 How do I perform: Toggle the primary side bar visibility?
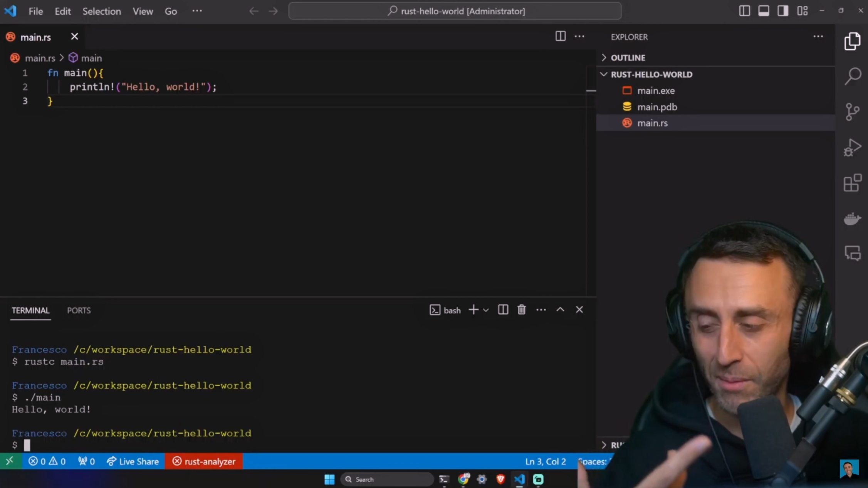pos(744,11)
